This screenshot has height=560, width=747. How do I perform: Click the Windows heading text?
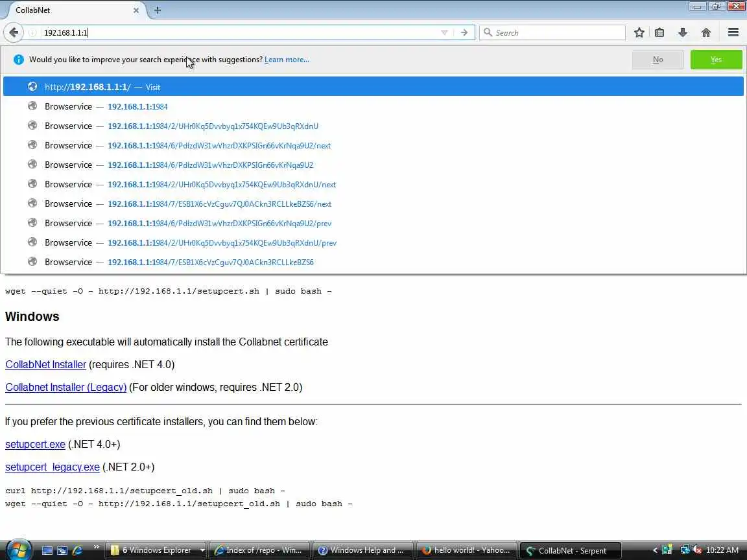32,317
